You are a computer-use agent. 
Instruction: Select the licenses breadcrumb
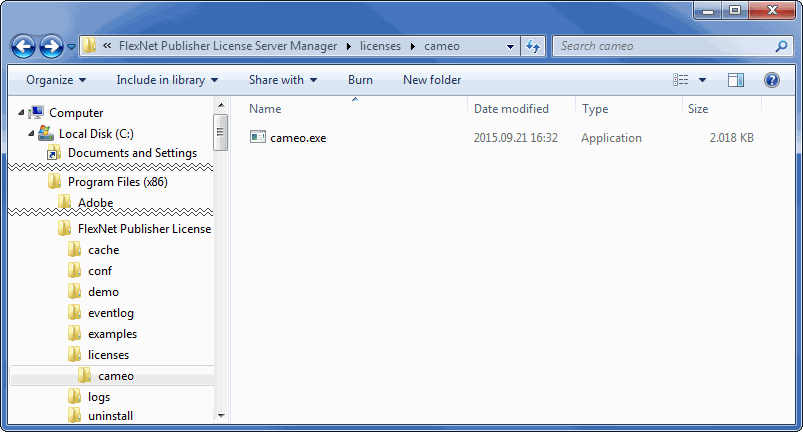point(380,46)
